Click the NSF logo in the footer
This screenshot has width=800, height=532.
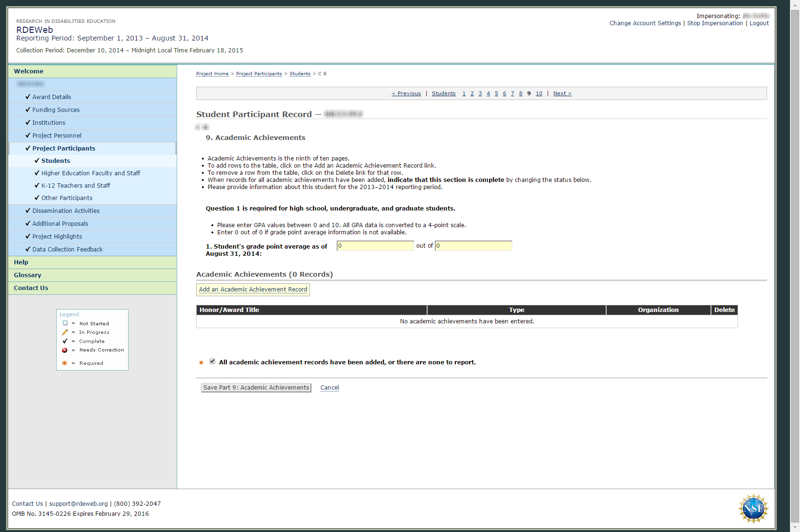tap(753, 509)
